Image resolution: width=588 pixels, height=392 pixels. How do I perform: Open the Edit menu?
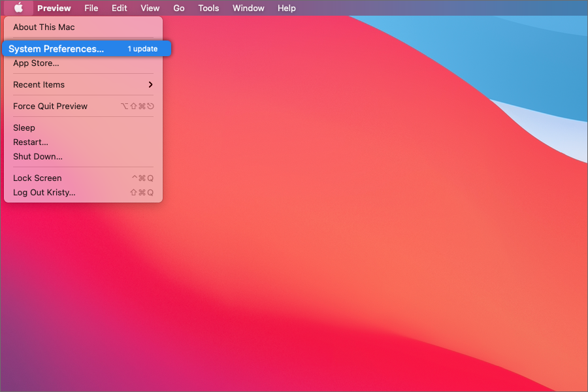click(119, 8)
